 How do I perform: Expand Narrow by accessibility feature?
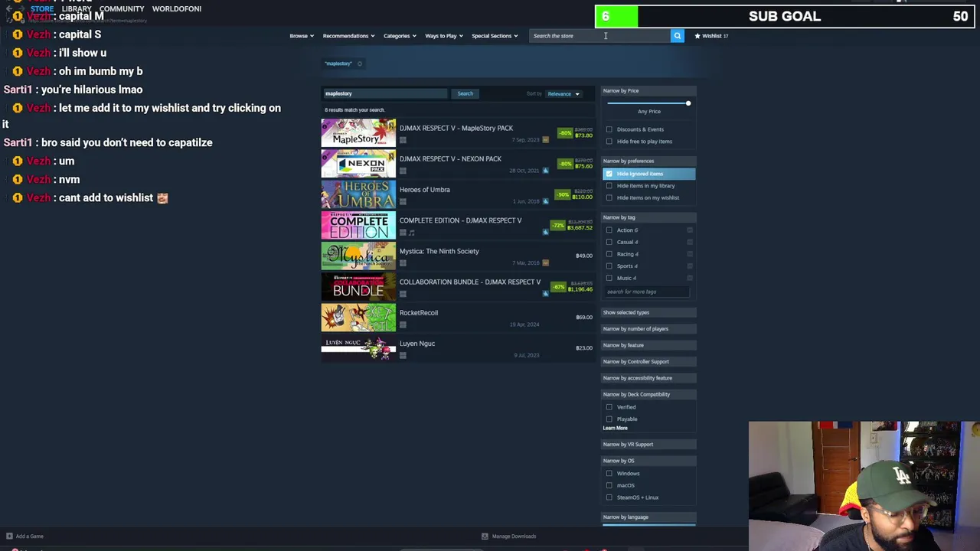click(648, 378)
